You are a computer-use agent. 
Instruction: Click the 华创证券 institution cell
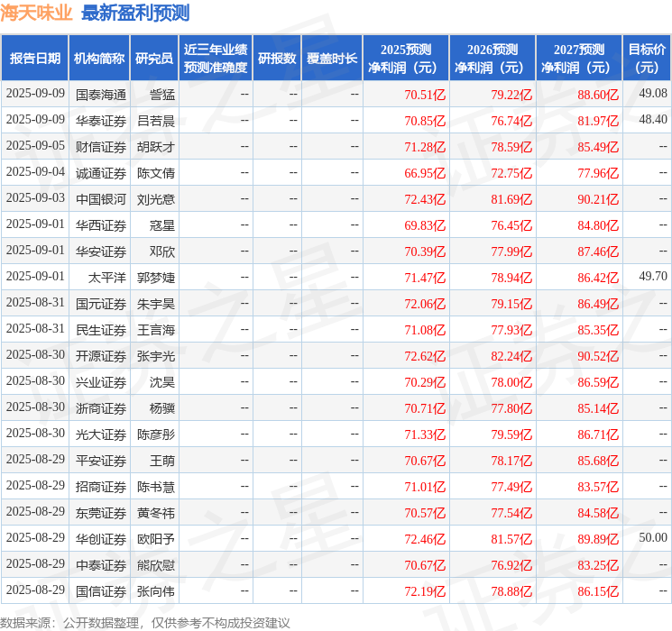coord(101,539)
